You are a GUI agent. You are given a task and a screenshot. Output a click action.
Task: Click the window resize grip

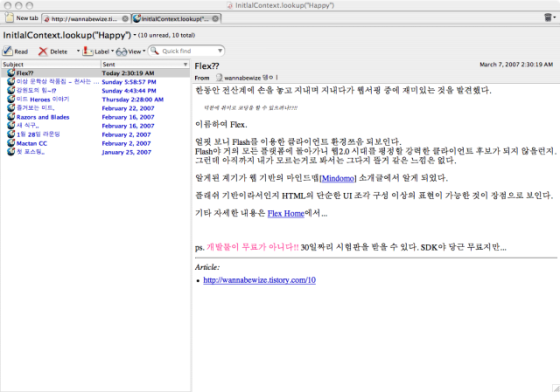point(556,388)
